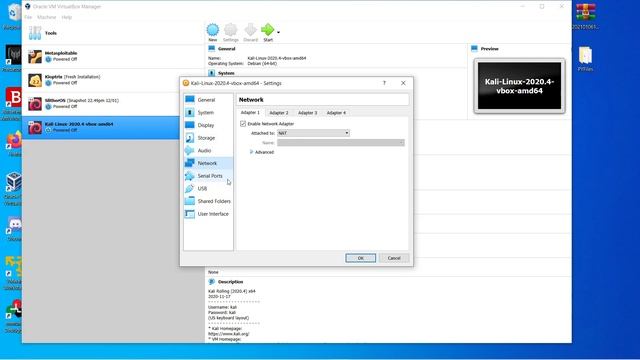Switch to the Adapter 4 tab

coord(336,113)
